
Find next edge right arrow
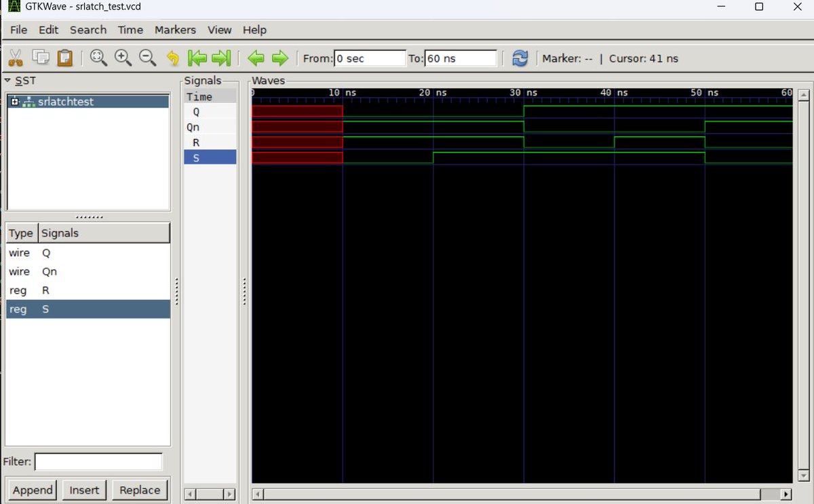tap(280, 58)
